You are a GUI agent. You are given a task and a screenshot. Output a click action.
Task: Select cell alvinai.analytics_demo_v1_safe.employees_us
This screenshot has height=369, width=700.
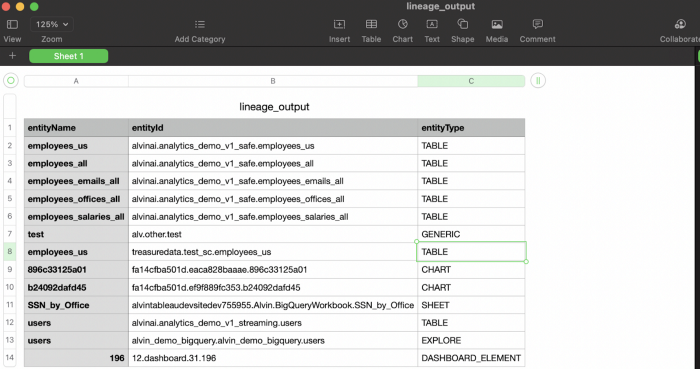(273, 146)
